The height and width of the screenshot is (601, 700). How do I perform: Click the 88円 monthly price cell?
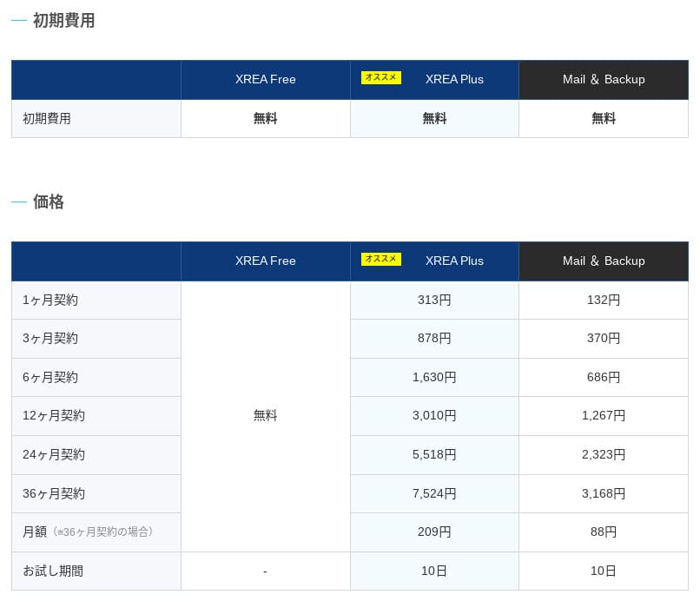[603, 532]
